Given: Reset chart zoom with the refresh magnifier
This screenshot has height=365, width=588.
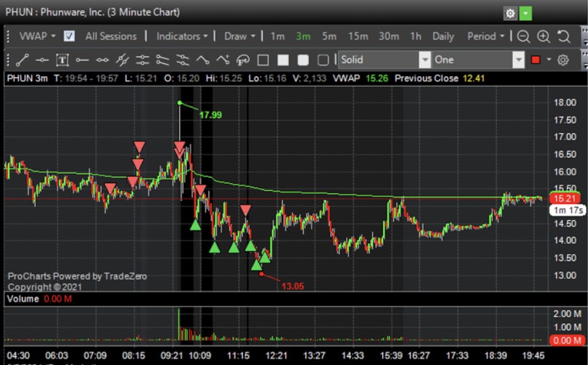Looking at the screenshot, I should pyautogui.click(x=563, y=36).
